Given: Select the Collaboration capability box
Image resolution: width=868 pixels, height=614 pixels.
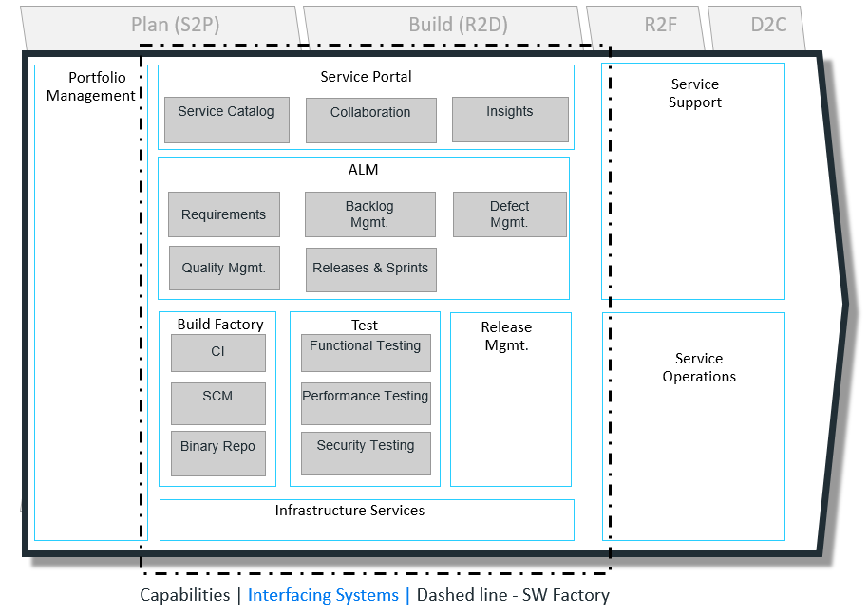Looking at the screenshot, I should 370,120.
